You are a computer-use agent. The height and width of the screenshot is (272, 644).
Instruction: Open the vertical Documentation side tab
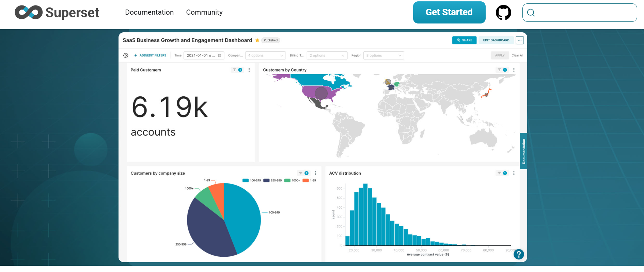click(523, 151)
